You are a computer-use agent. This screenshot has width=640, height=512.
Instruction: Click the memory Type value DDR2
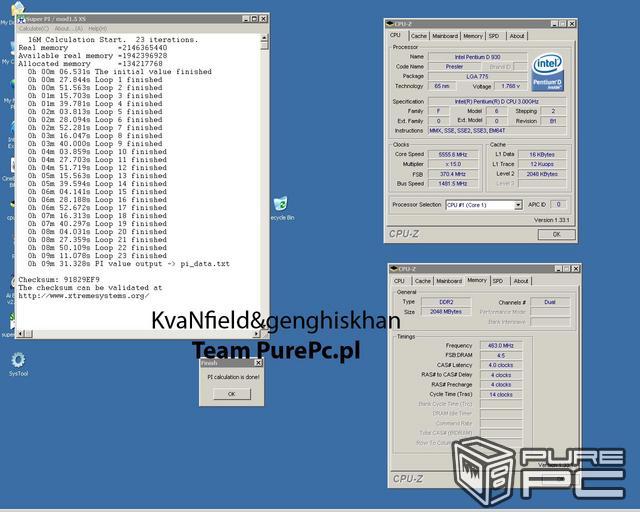pyautogui.click(x=446, y=302)
